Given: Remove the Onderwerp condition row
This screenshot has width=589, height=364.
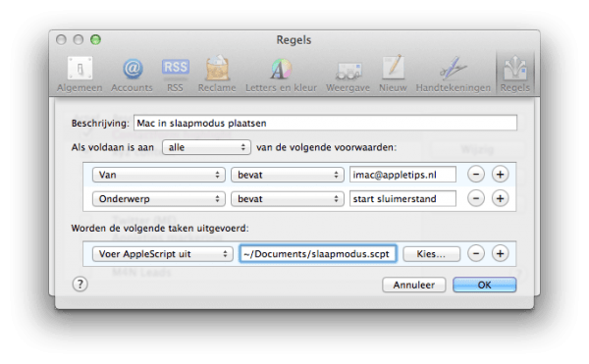Looking at the screenshot, I should point(476,198).
